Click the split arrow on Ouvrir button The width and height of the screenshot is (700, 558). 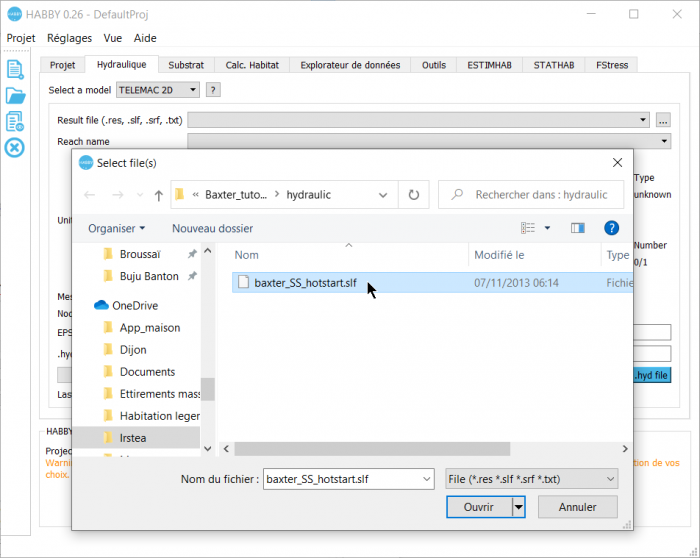point(518,507)
